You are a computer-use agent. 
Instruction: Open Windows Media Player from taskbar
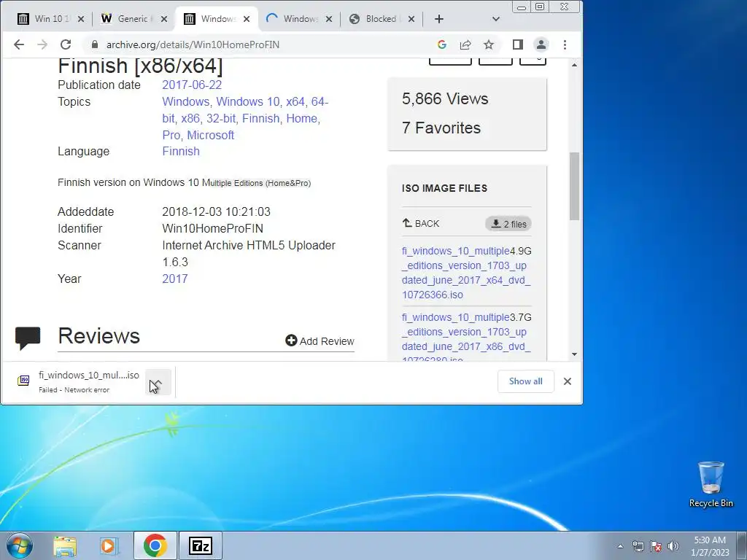[109, 545]
